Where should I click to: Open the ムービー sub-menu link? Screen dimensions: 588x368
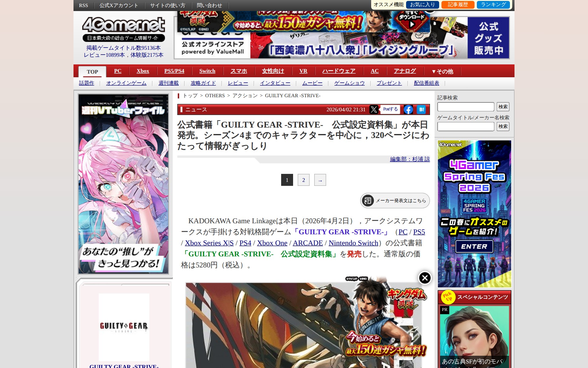312,83
